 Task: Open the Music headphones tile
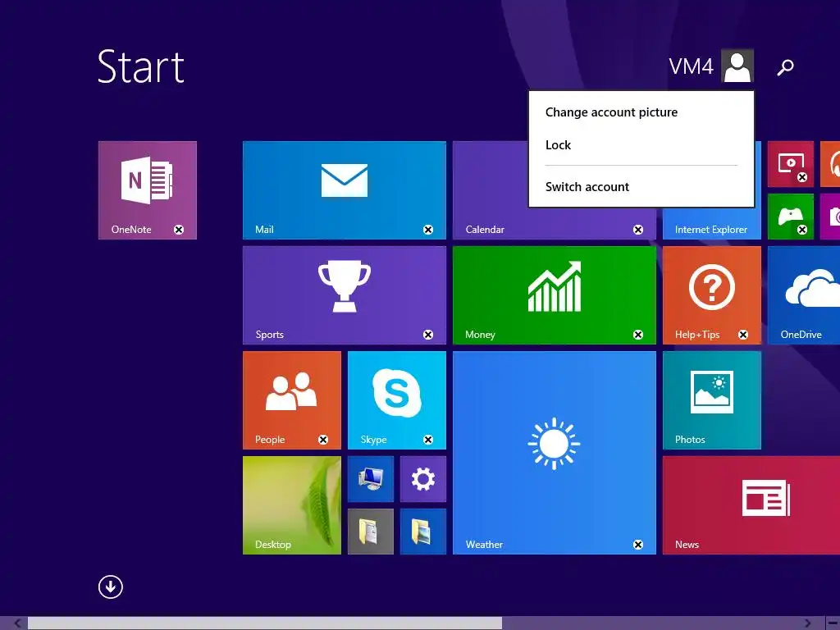(x=830, y=164)
